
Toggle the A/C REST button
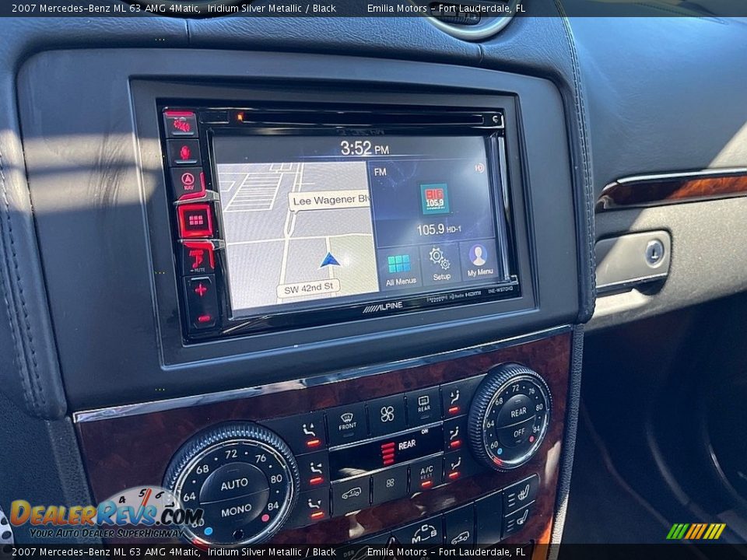point(426,474)
